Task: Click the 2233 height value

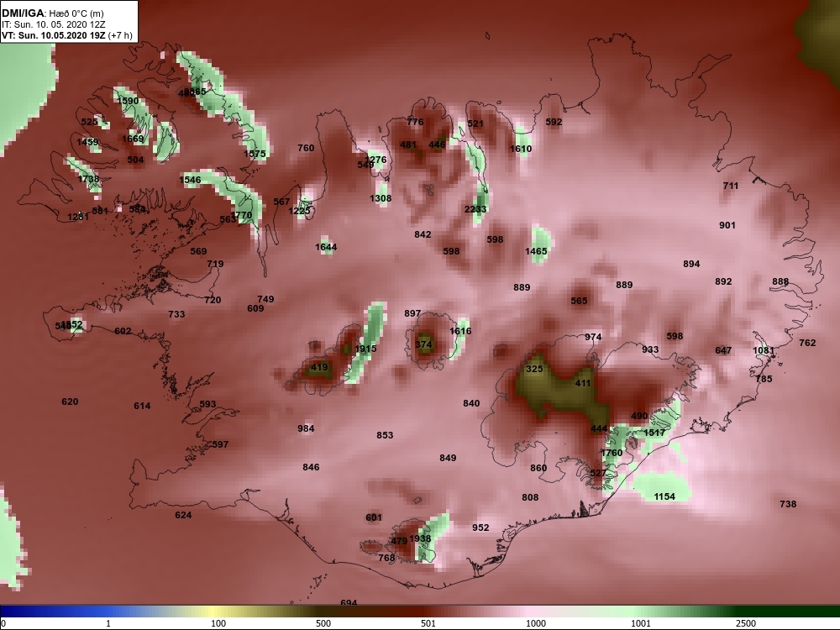Action: pos(475,209)
